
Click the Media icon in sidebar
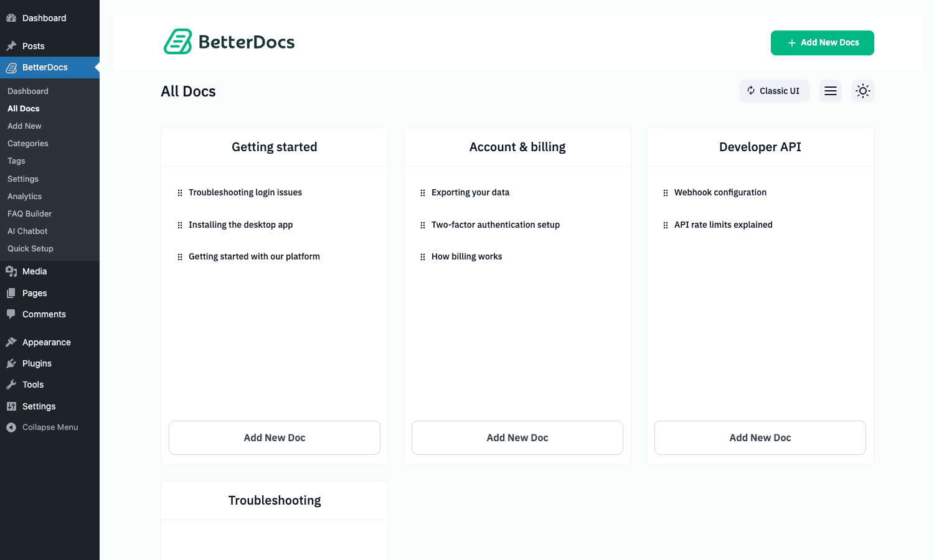click(11, 271)
